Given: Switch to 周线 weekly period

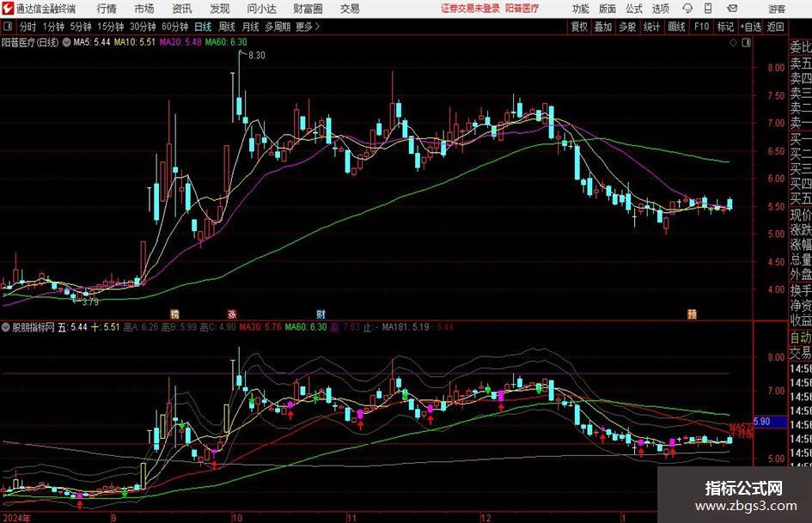Looking at the screenshot, I should click(226, 27).
